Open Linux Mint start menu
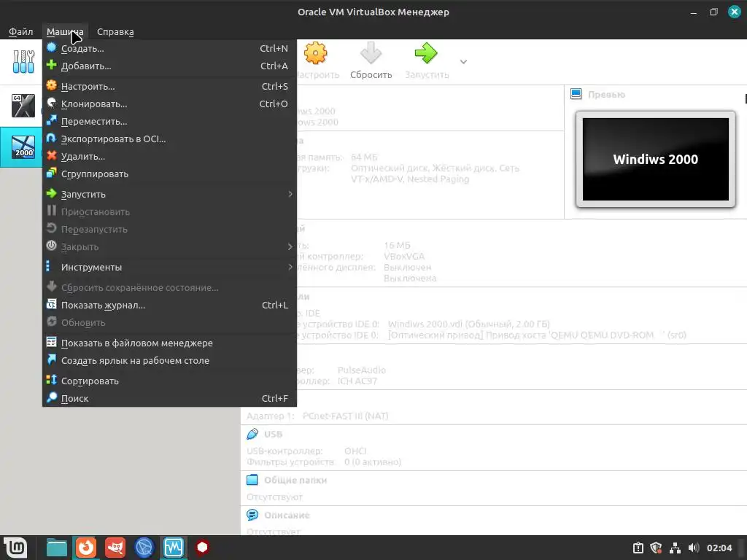 tap(15, 548)
